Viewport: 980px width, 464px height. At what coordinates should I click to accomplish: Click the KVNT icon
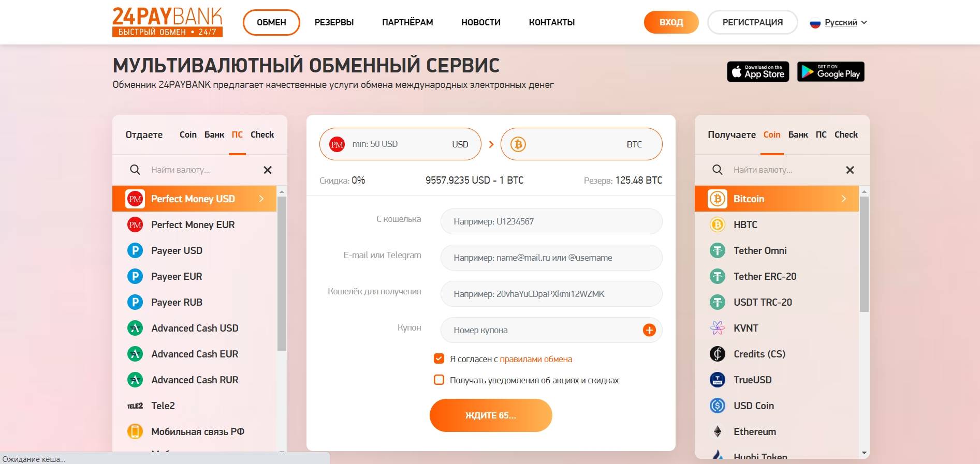[718, 328]
